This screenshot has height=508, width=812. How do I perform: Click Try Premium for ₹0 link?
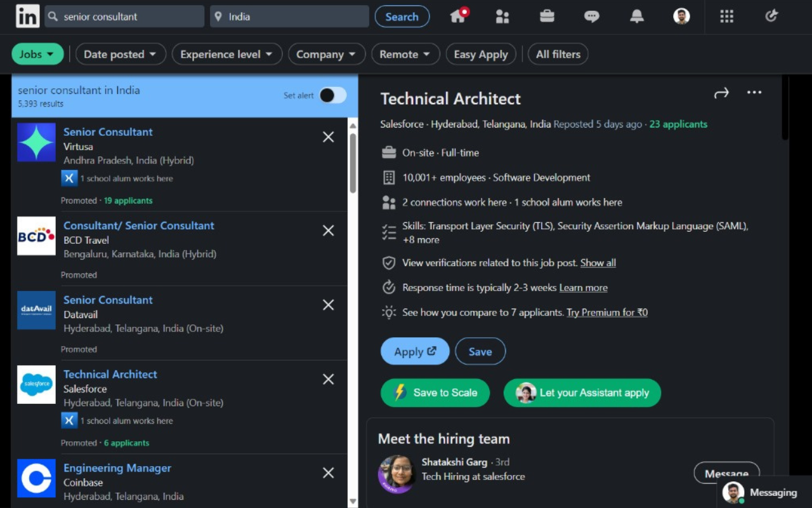click(x=607, y=312)
